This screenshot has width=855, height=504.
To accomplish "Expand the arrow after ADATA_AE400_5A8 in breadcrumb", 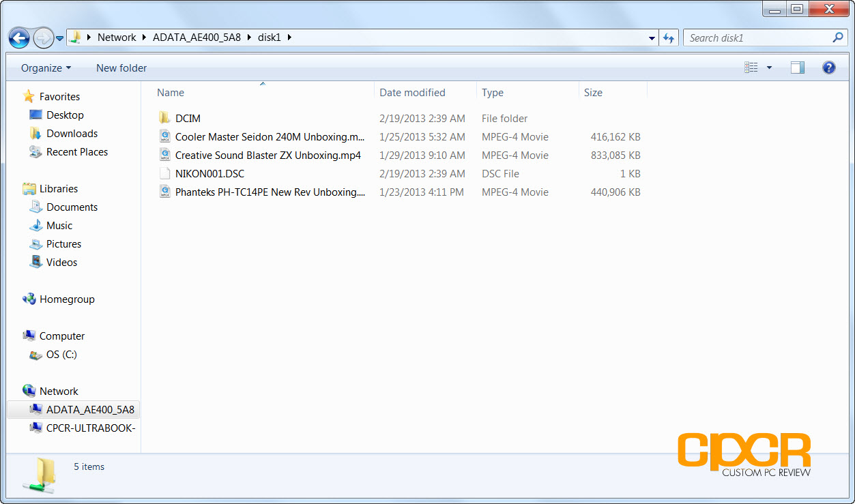I will pos(249,38).
